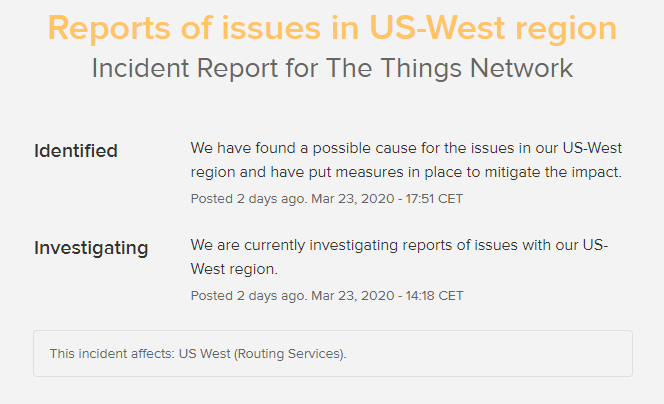Viewport: 664px width, 404px height.
Task: Click "West region." line in Investigating update
Action: point(234,269)
